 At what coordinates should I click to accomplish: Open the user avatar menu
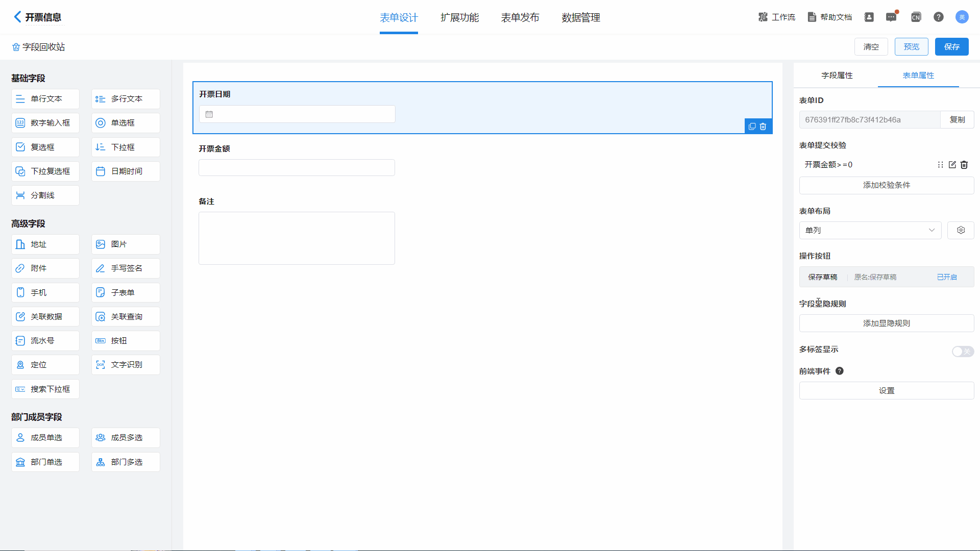click(962, 17)
